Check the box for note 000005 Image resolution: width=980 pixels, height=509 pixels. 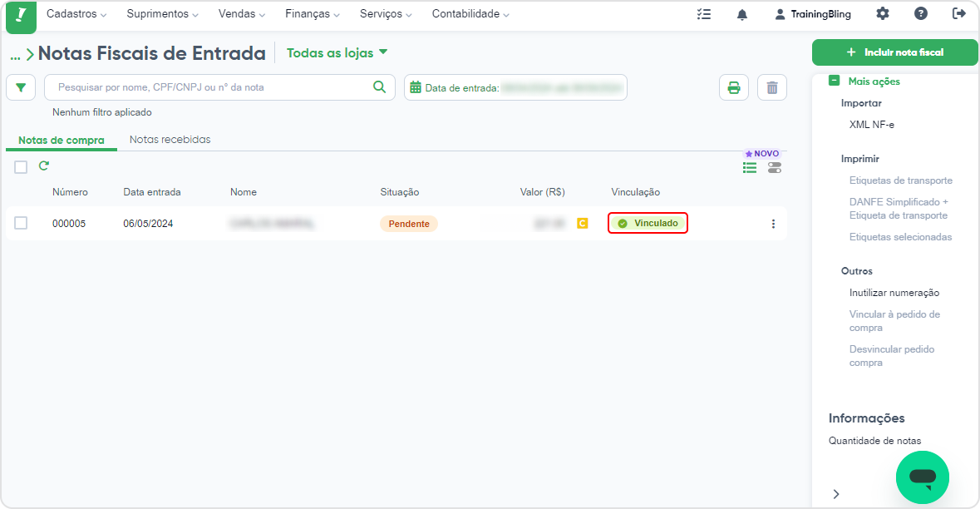click(x=21, y=223)
